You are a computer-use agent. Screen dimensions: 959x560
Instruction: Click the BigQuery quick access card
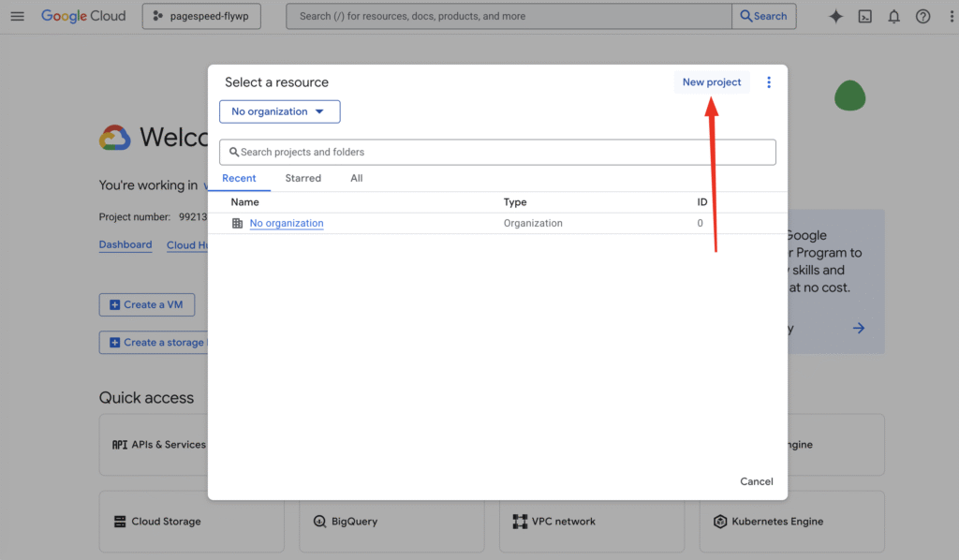[x=391, y=522]
